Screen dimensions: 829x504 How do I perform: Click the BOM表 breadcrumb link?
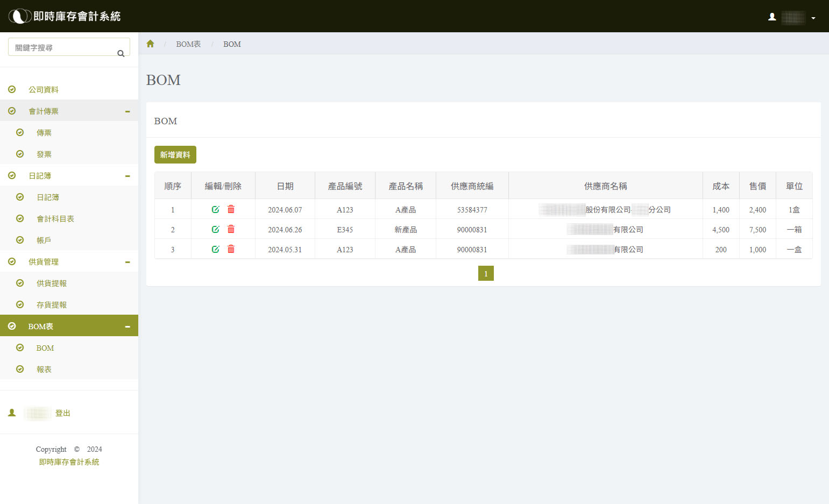point(188,44)
